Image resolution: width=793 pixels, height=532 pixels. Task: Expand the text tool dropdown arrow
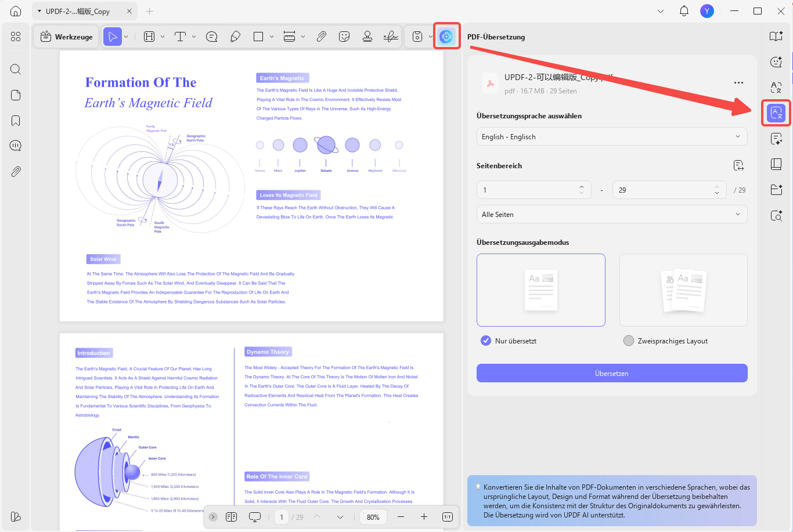click(x=193, y=37)
